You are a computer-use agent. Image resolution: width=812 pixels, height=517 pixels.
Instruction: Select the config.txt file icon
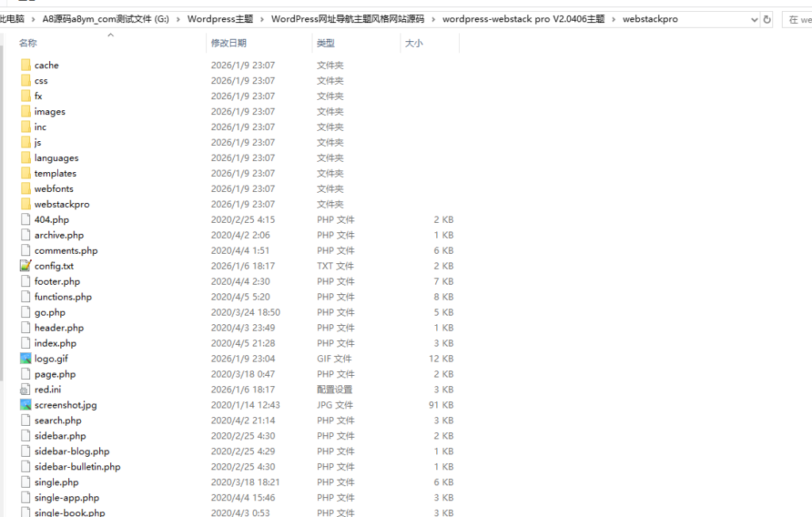26,266
